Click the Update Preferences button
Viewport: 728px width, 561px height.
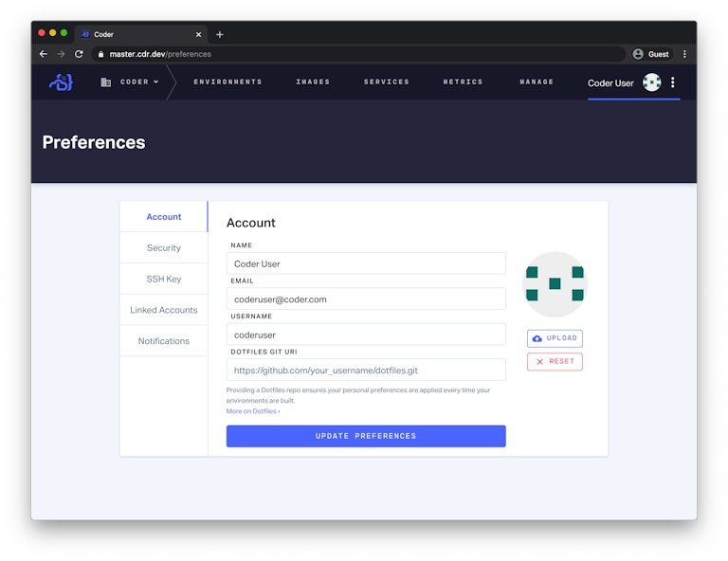click(366, 436)
